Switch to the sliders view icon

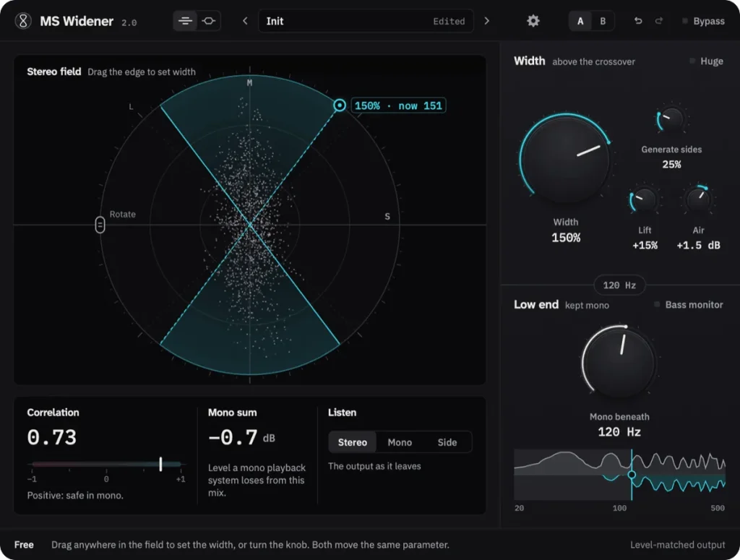point(185,21)
